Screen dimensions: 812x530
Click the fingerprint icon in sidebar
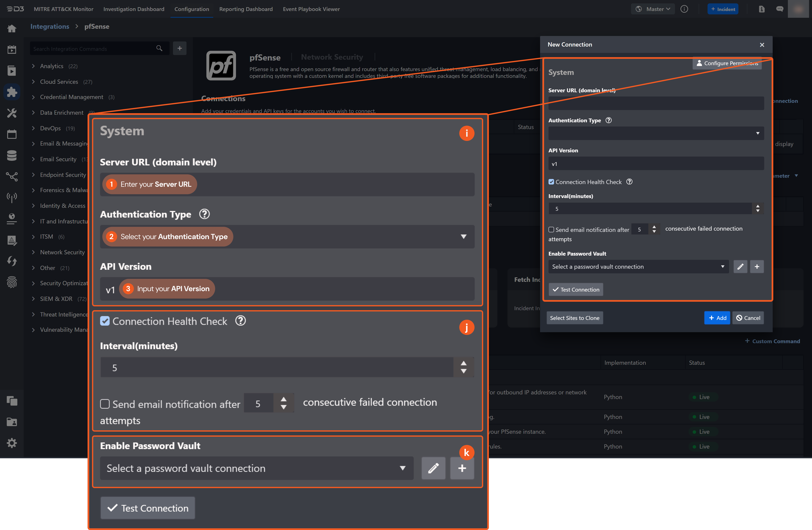pos(12,282)
